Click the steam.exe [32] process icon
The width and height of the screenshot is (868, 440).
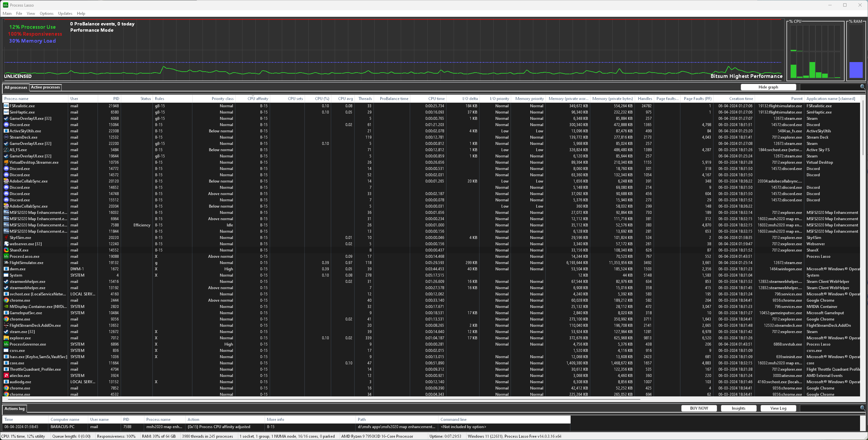coord(6,332)
